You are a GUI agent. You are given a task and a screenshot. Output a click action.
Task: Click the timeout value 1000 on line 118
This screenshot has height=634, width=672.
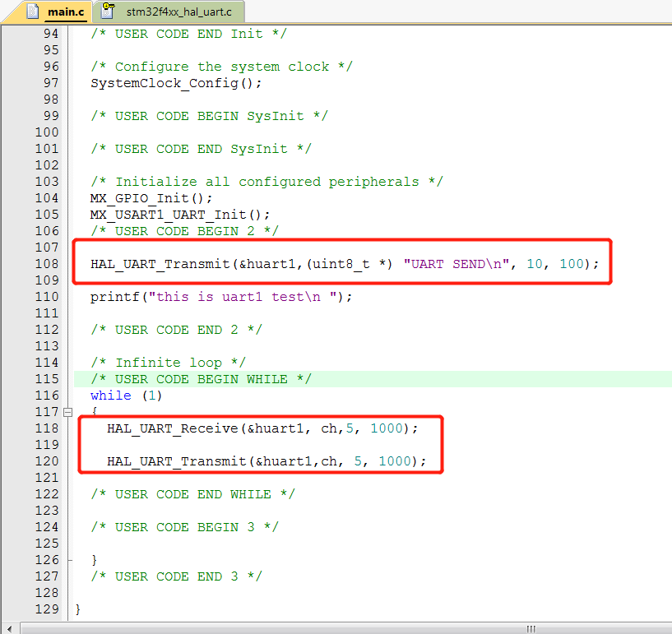(x=387, y=428)
